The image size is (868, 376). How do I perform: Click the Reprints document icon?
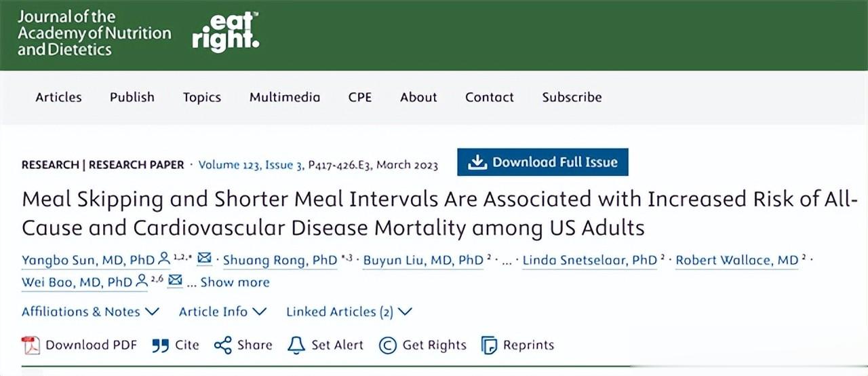(x=489, y=345)
